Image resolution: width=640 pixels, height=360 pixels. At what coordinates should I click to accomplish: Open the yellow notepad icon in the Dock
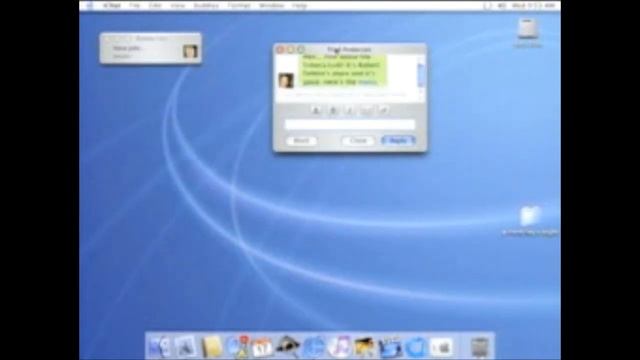(211, 347)
